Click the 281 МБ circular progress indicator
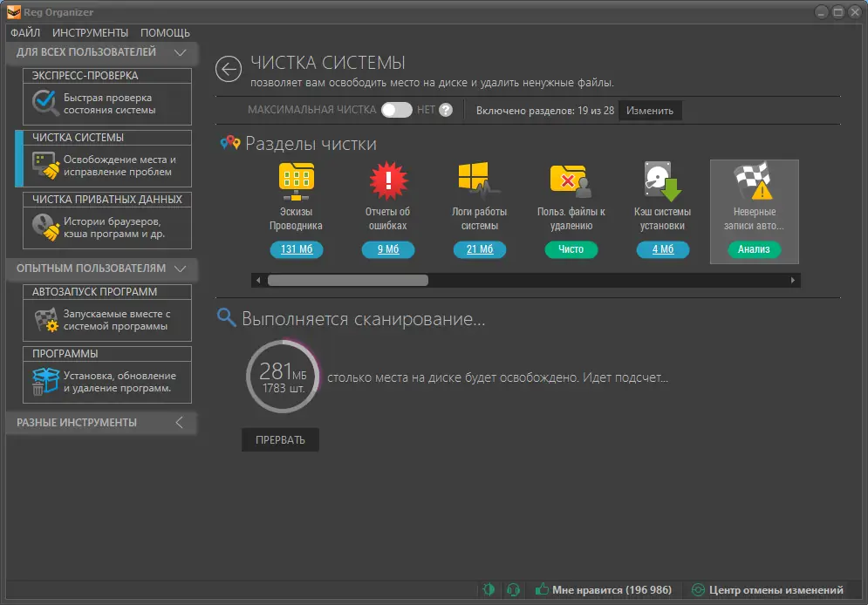Viewport: 868px width, 605px height. [x=283, y=377]
